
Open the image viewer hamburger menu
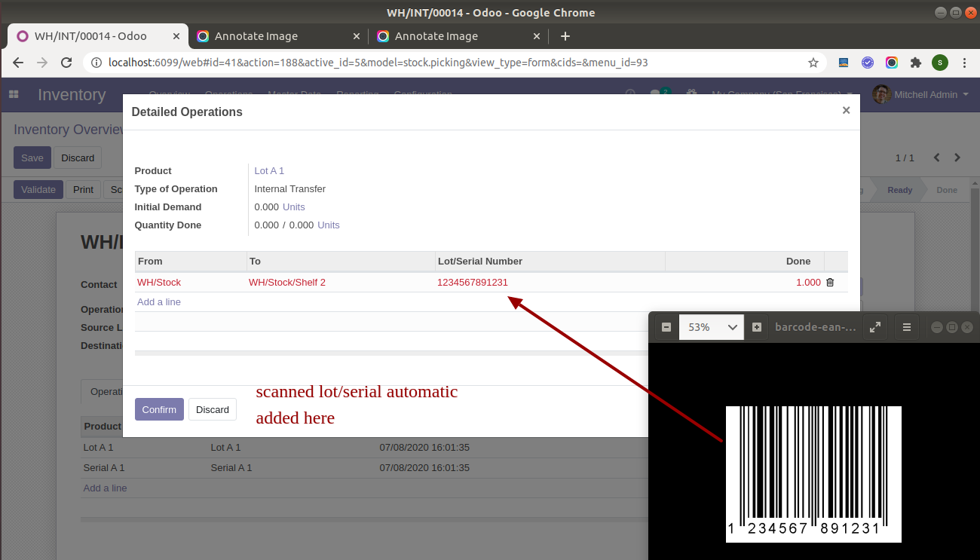907,327
